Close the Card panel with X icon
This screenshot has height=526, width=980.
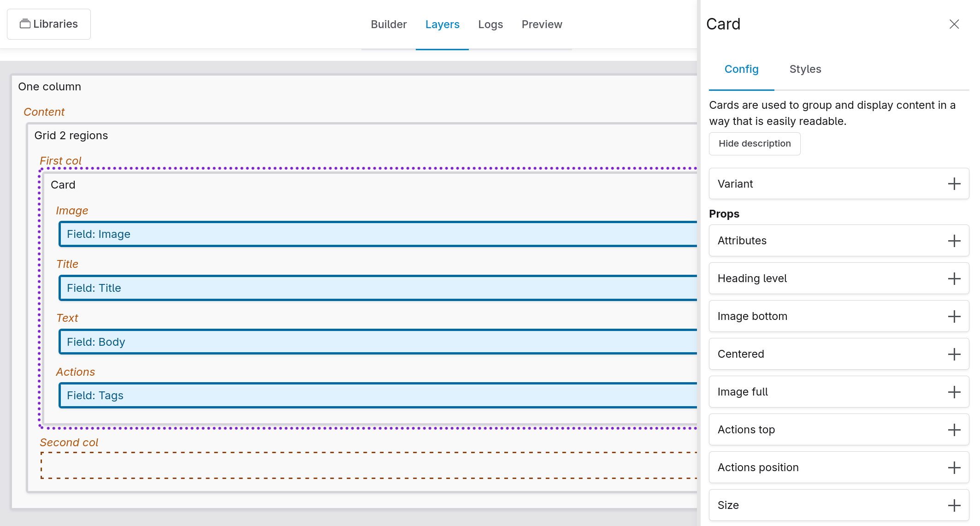coord(954,24)
